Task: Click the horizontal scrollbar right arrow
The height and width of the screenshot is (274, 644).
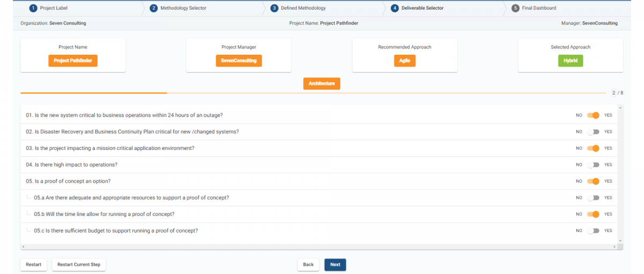Action: point(615,247)
